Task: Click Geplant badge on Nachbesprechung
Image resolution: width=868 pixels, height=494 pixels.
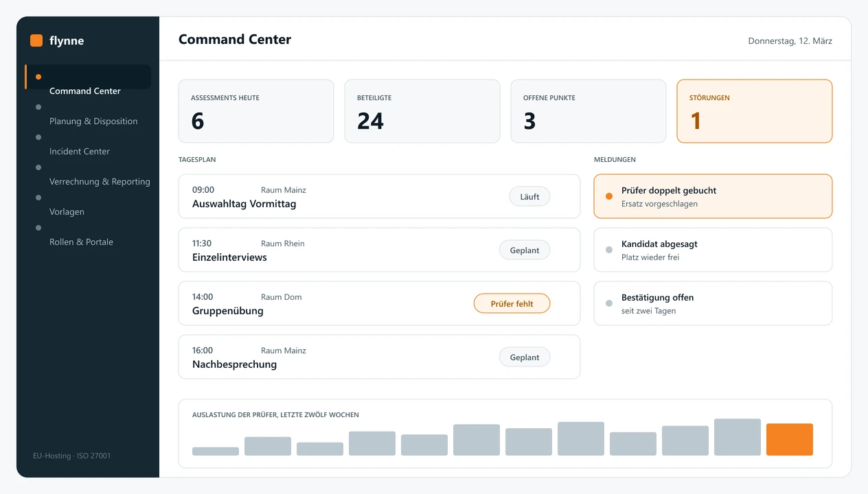Action: coord(525,357)
